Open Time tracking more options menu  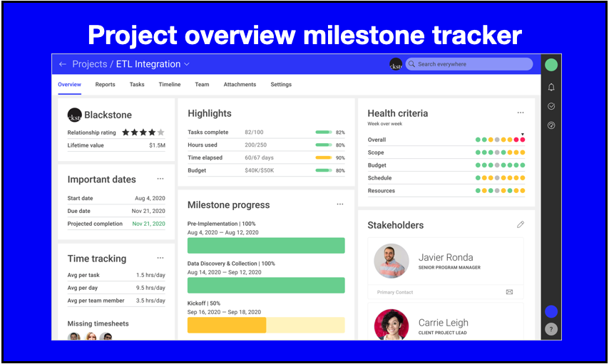click(x=160, y=258)
